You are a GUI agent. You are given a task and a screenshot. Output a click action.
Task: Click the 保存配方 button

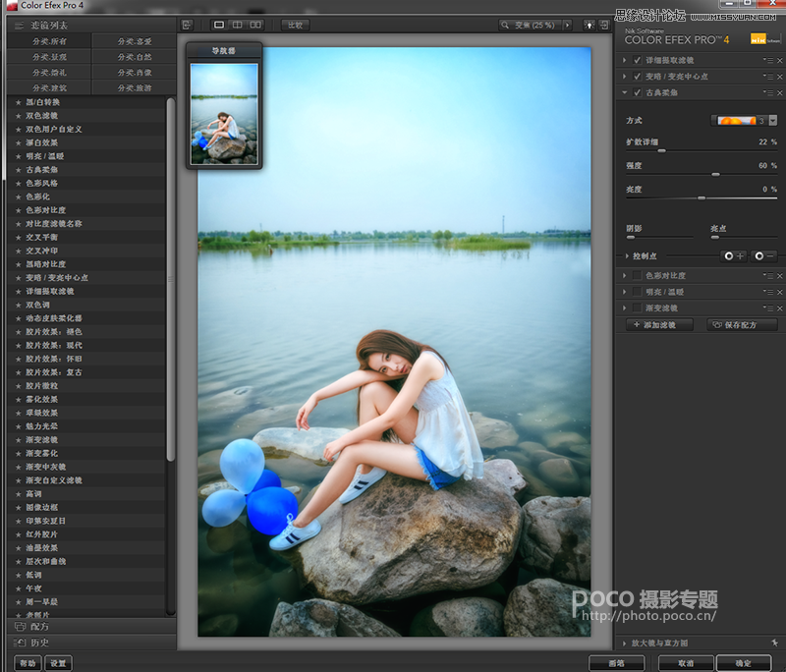click(744, 326)
